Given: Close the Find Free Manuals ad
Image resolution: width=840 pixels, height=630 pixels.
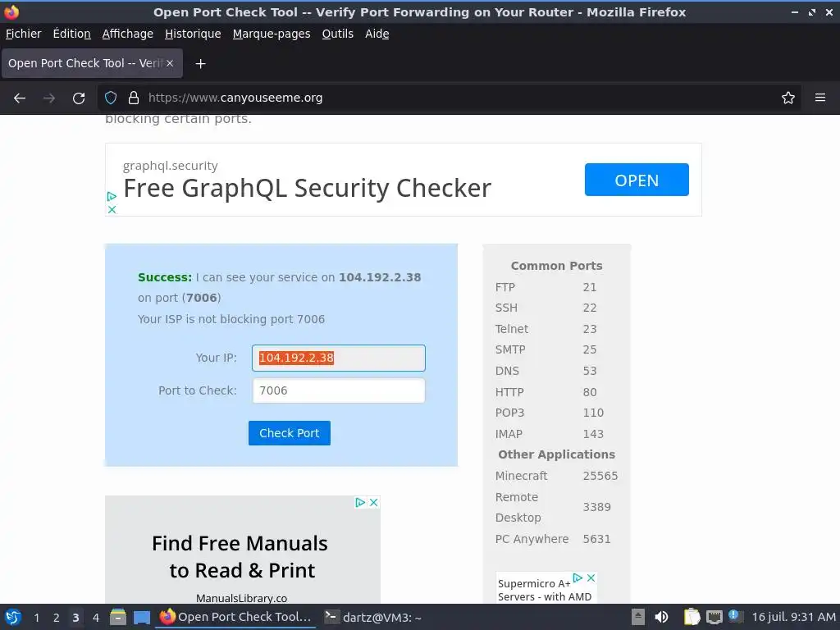Looking at the screenshot, I should 374,503.
